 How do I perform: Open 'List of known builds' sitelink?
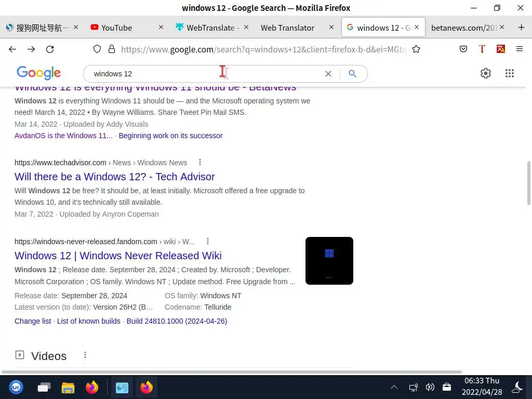coord(88,321)
